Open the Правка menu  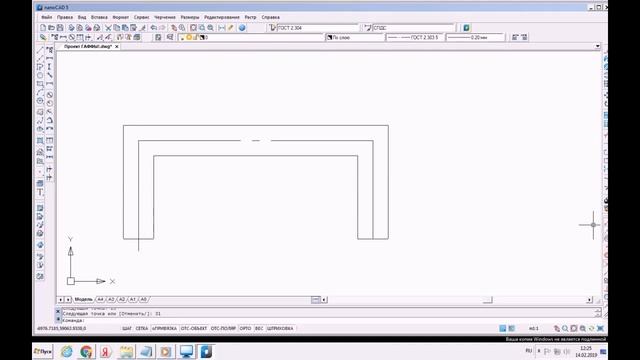[64, 17]
